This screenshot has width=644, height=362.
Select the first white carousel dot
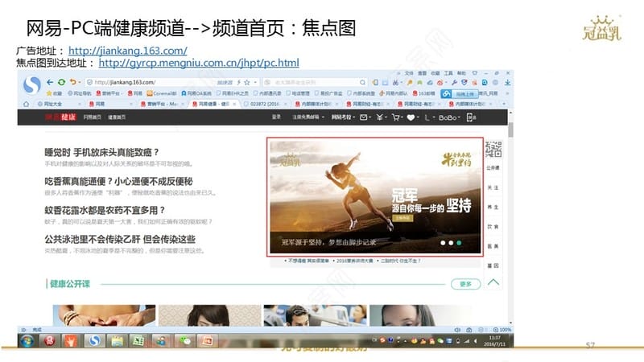click(x=443, y=243)
